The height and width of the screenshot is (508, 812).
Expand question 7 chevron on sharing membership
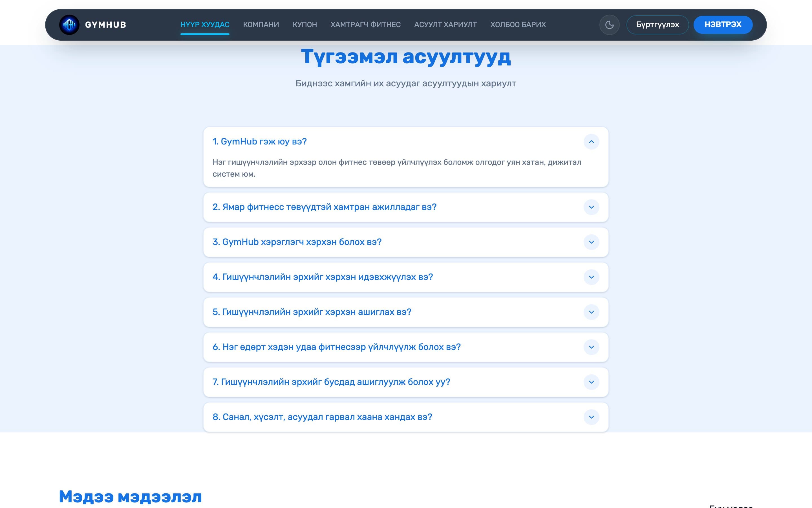pos(591,382)
